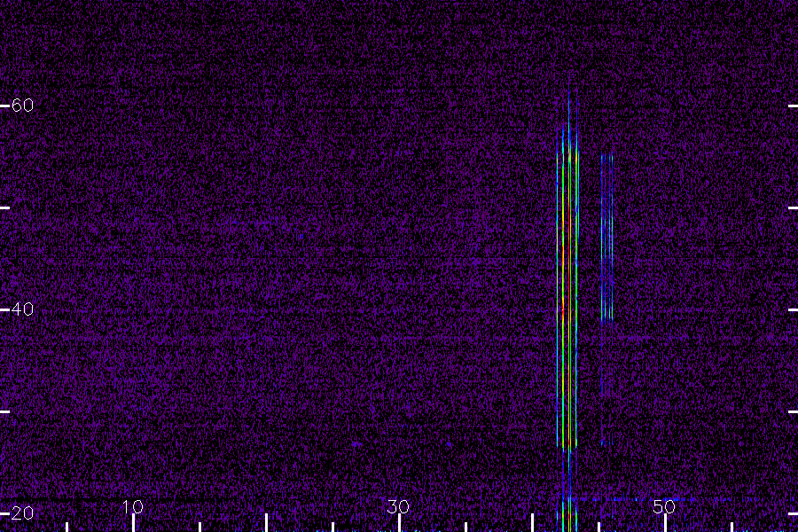The image size is (798, 532).
Task: Click the "10" horizontal axis label
Action: click(x=133, y=506)
